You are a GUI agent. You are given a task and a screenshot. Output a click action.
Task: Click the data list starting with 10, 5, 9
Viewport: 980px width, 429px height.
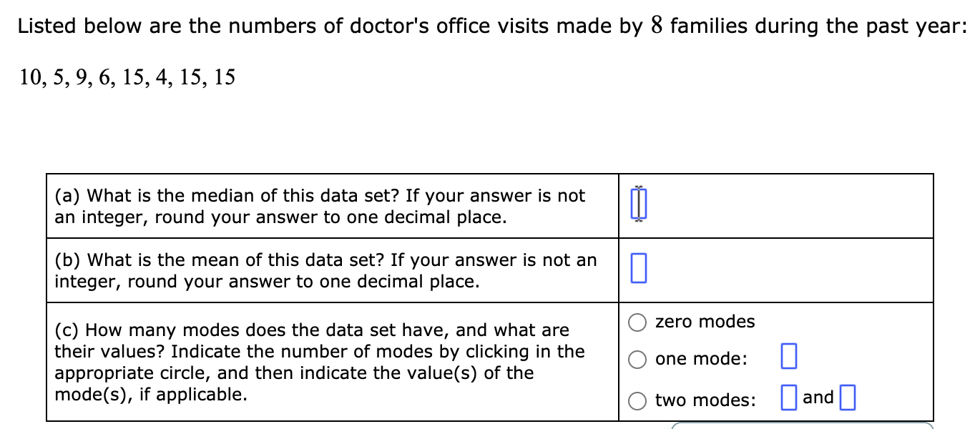[x=127, y=77]
